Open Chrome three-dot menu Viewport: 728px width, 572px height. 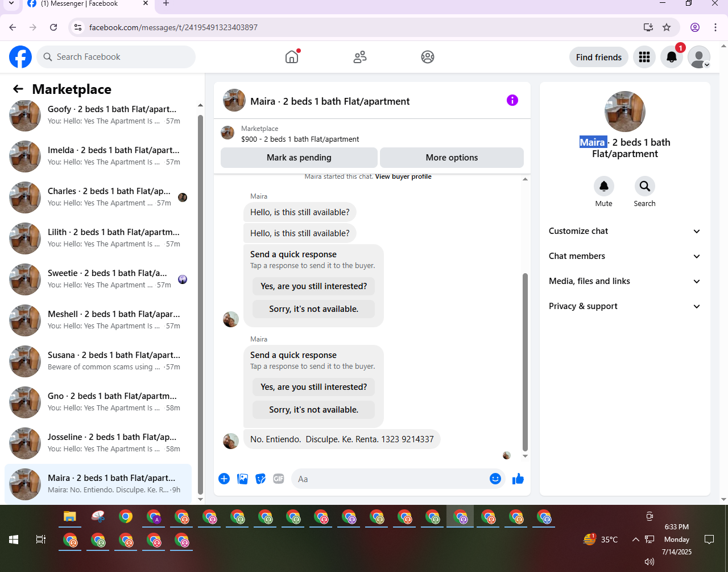(715, 27)
